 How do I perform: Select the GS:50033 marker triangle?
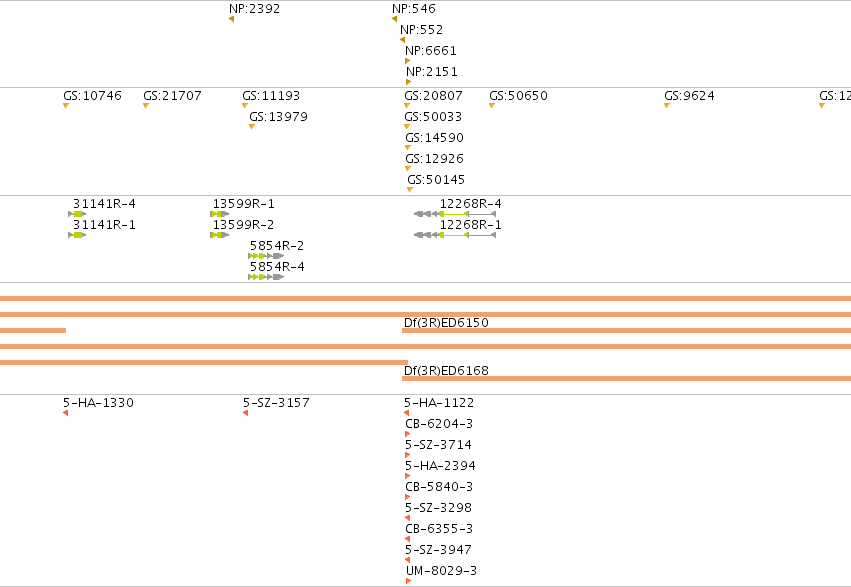coord(407,127)
